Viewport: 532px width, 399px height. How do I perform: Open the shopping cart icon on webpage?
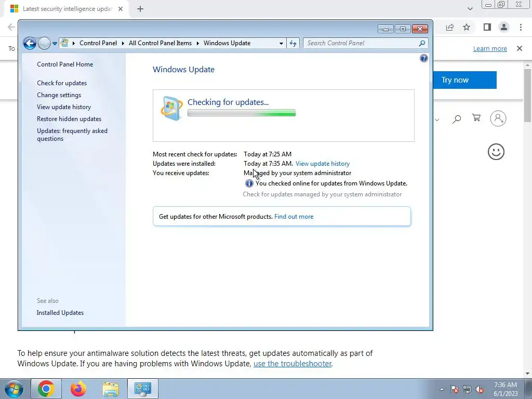(476, 118)
